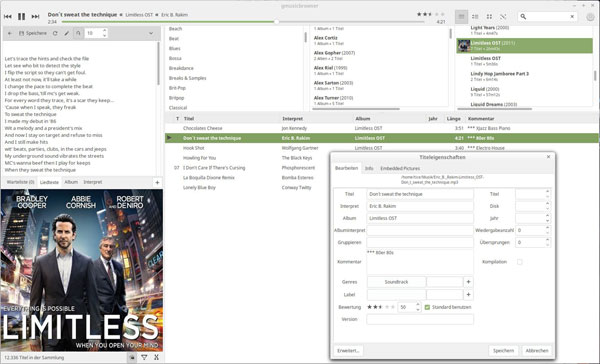Set rating using Bewertung stars
The width and height of the screenshot is (600, 364).
tap(381, 307)
